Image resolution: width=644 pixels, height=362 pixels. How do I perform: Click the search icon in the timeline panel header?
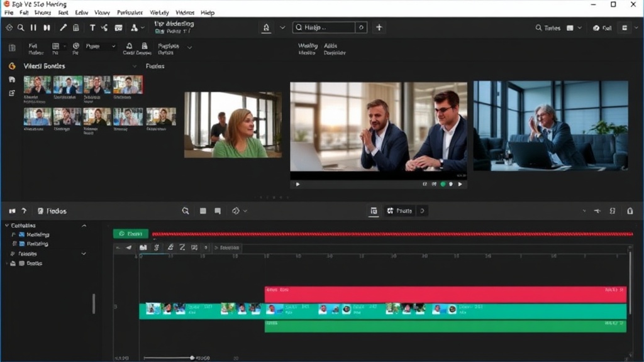click(x=186, y=211)
